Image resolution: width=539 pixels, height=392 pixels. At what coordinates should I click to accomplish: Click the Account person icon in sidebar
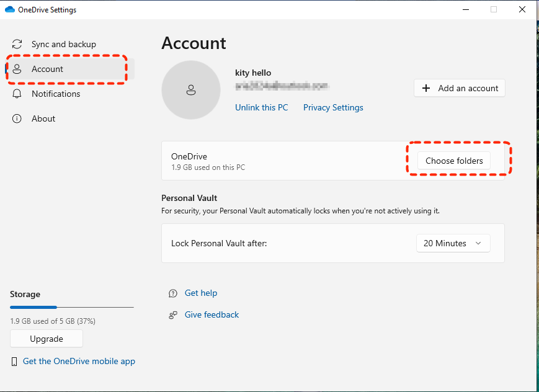pos(17,69)
